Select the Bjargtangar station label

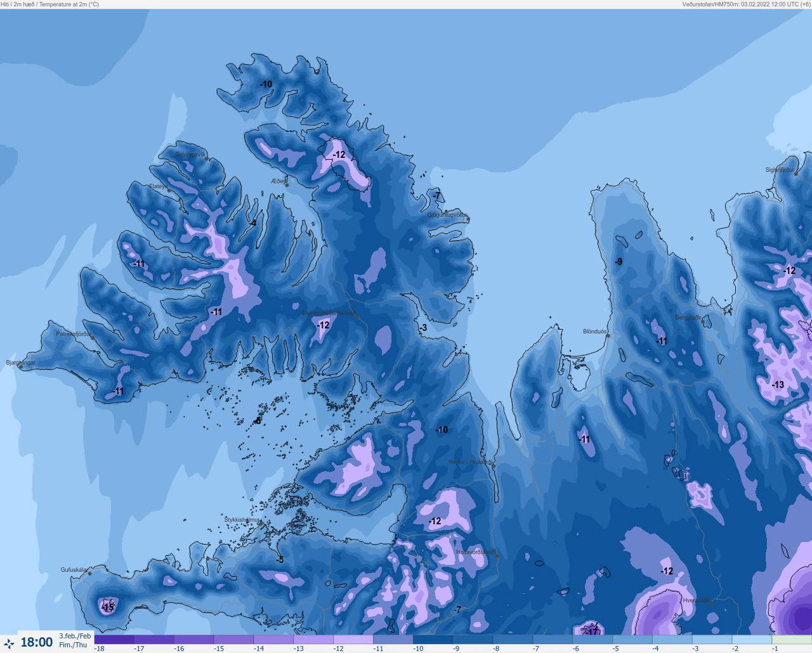click(21, 363)
